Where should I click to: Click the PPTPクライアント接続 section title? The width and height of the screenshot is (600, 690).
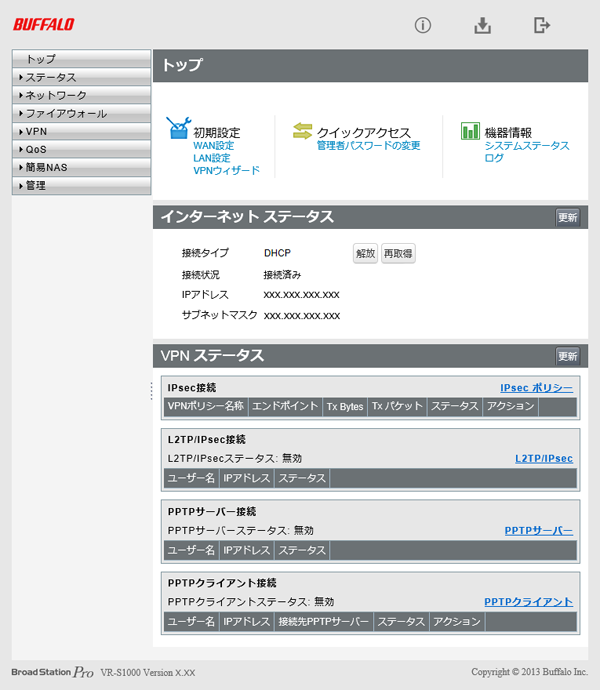coord(222,583)
